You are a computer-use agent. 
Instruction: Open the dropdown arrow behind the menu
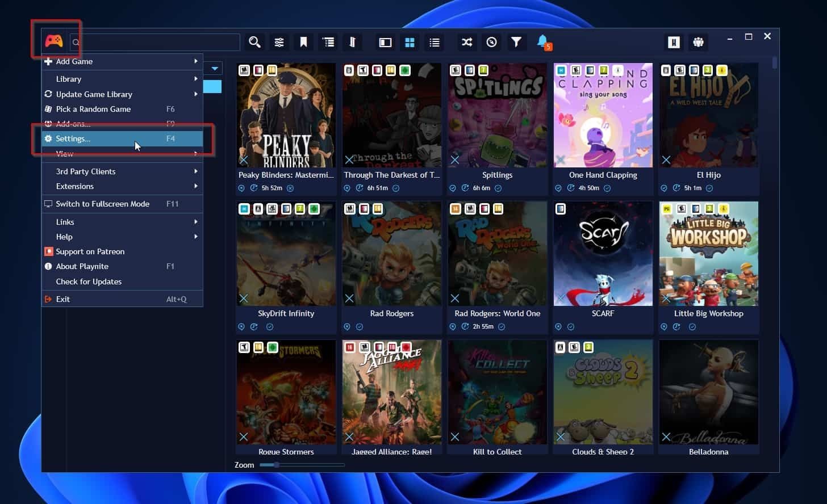pyautogui.click(x=215, y=69)
